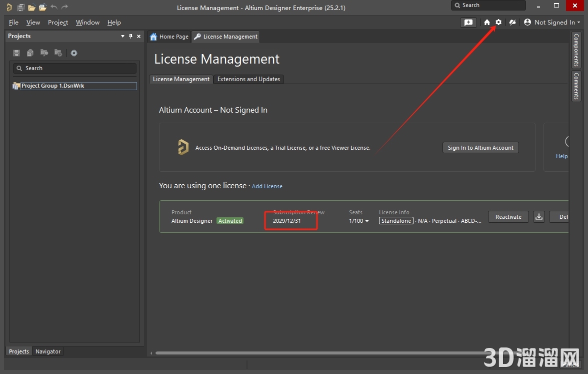Open the Comments side panel
588x374 pixels.
click(576, 86)
